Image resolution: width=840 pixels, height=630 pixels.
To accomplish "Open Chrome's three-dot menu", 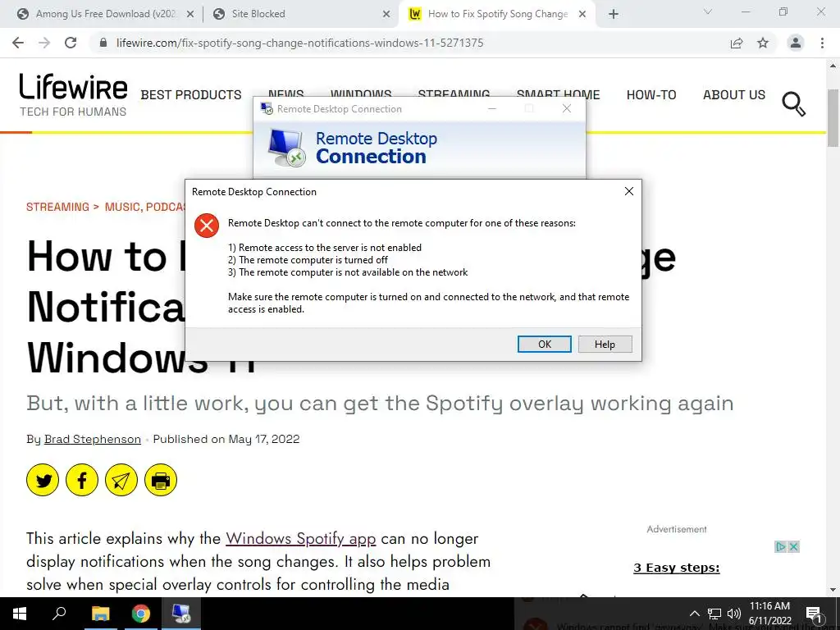I will tap(822, 43).
